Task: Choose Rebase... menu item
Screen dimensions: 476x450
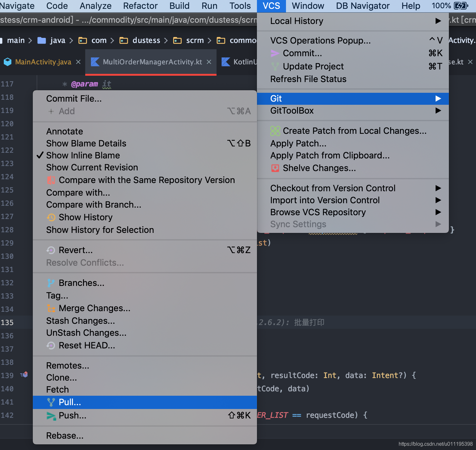Action: pos(145,435)
